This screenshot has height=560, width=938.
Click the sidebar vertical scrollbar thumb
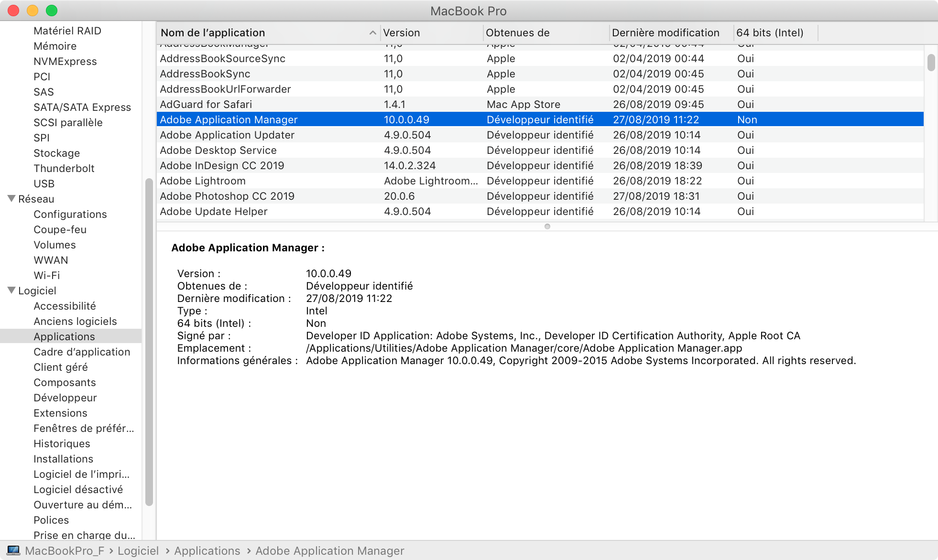click(149, 342)
